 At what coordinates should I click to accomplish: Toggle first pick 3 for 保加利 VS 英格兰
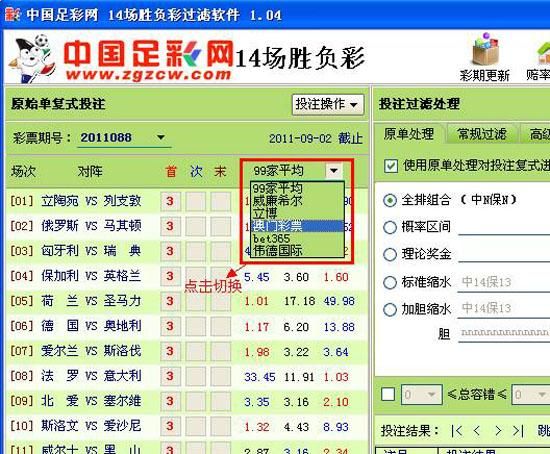[x=170, y=276]
